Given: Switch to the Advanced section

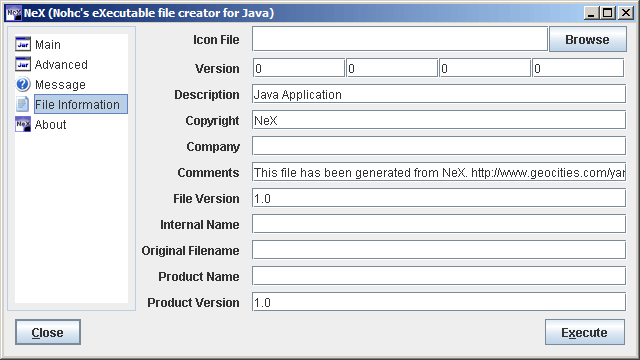Looking at the screenshot, I should click(x=61, y=64).
